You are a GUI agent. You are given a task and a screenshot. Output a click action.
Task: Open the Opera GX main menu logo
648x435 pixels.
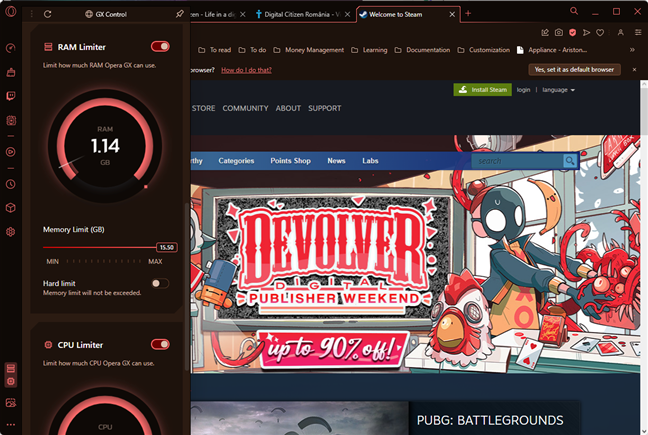tap(11, 11)
